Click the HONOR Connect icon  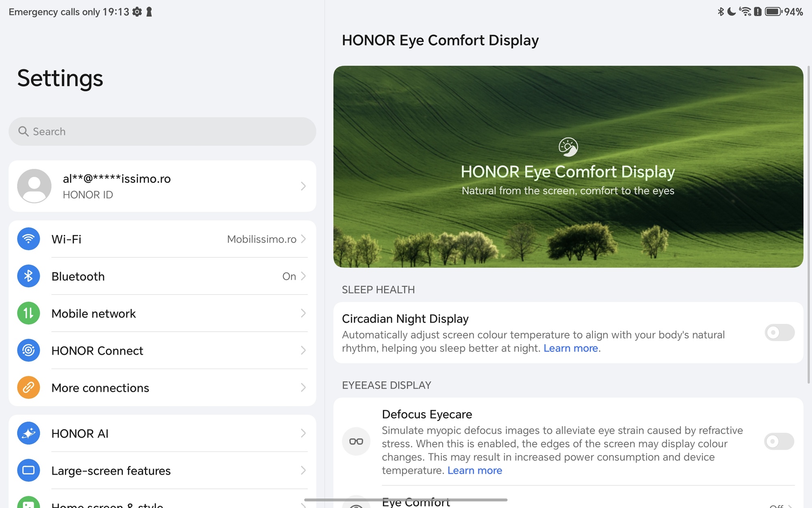click(28, 350)
